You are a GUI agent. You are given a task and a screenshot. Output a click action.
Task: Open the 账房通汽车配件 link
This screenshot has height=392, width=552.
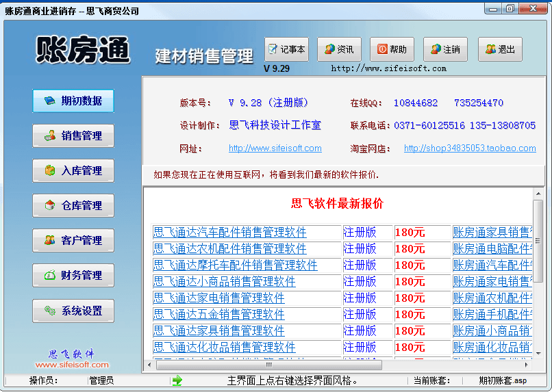492,265
